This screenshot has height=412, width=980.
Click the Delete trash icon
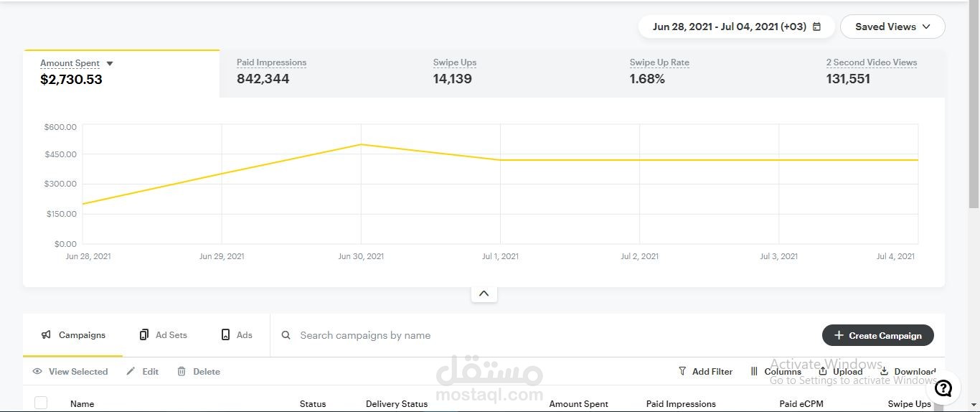pos(182,371)
